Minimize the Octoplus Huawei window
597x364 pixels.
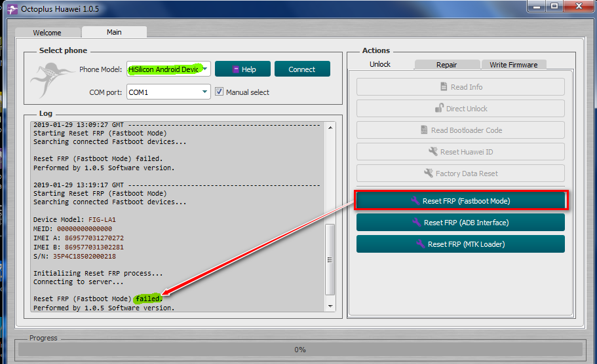pos(537,6)
